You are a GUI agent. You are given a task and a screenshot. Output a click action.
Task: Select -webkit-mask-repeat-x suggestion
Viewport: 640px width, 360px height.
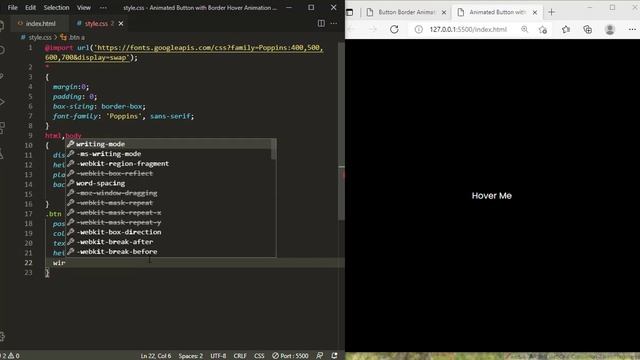(171, 212)
